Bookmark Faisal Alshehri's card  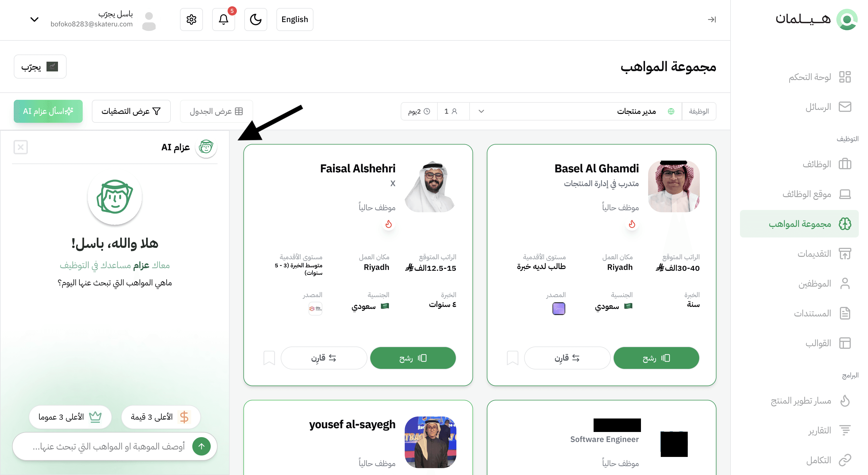pyautogui.click(x=269, y=358)
